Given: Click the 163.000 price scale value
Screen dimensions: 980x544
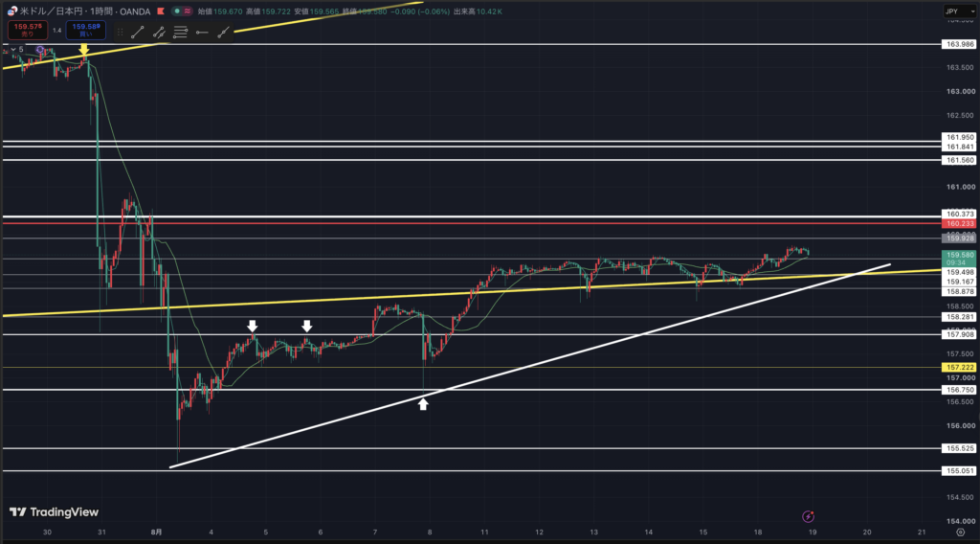Looking at the screenshot, I should [961, 91].
